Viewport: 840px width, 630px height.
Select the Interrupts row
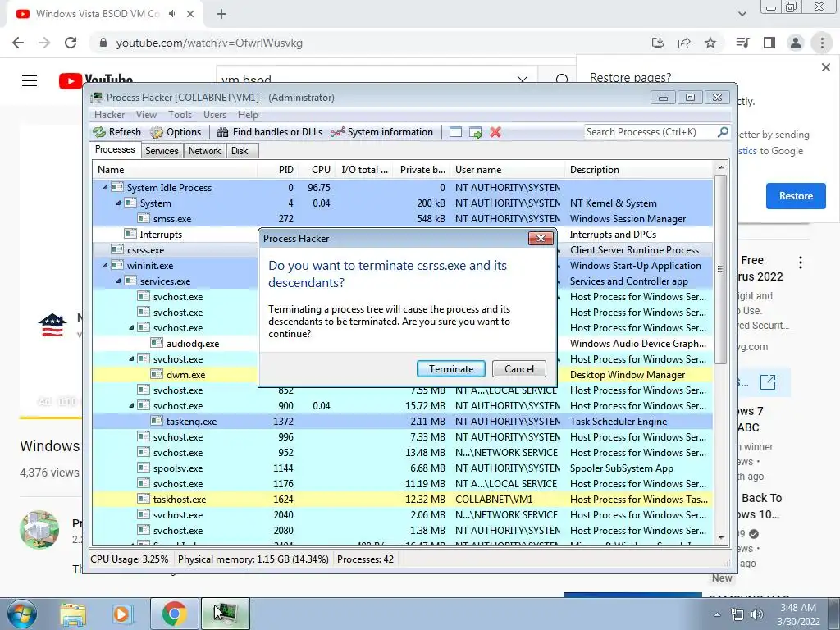click(x=402, y=234)
